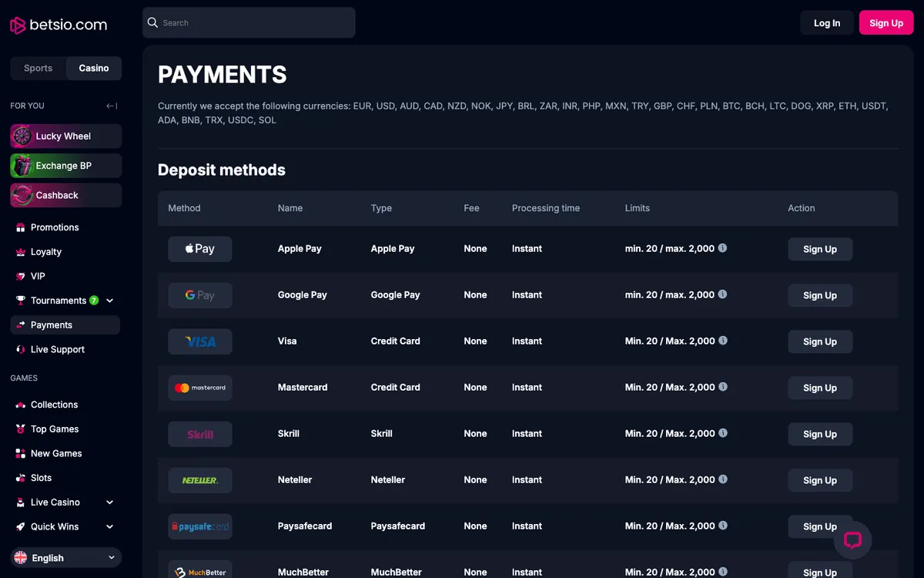
Task: Click the Live Support headset icon
Action: (x=21, y=349)
